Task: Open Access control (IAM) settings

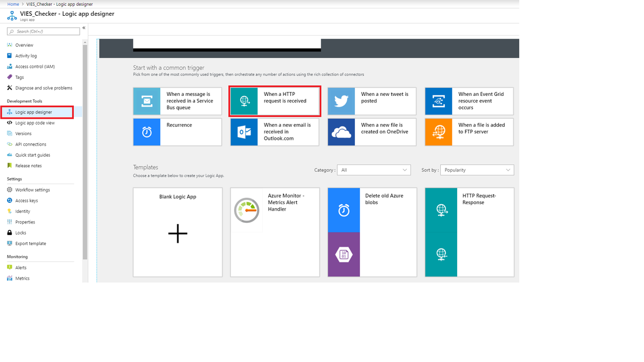Action: [x=34, y=66]
